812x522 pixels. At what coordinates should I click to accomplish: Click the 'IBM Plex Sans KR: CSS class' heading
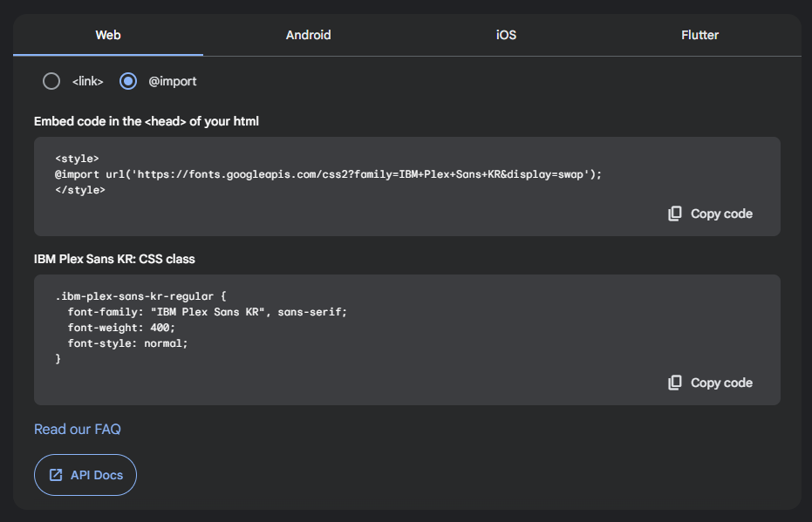click(x=114, y=259)
